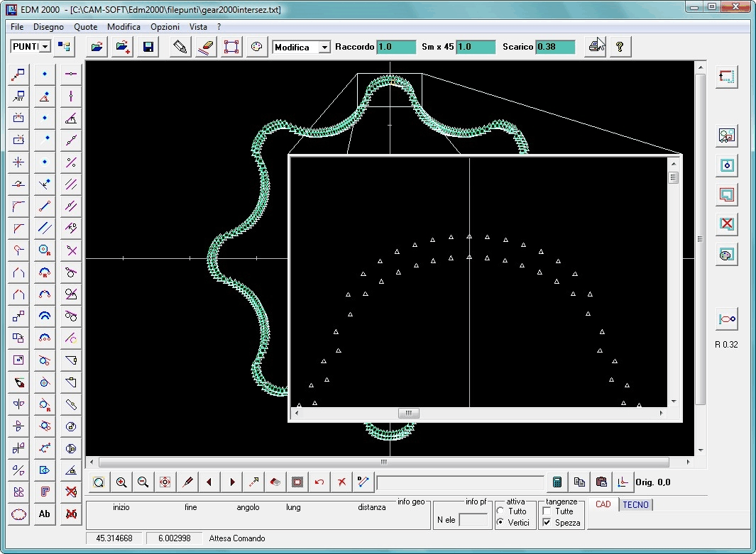Click the Scarico value field
Image resolution: width=756 pixels, height=554 pixels.
pyautogui.click(x=555, y=47)
